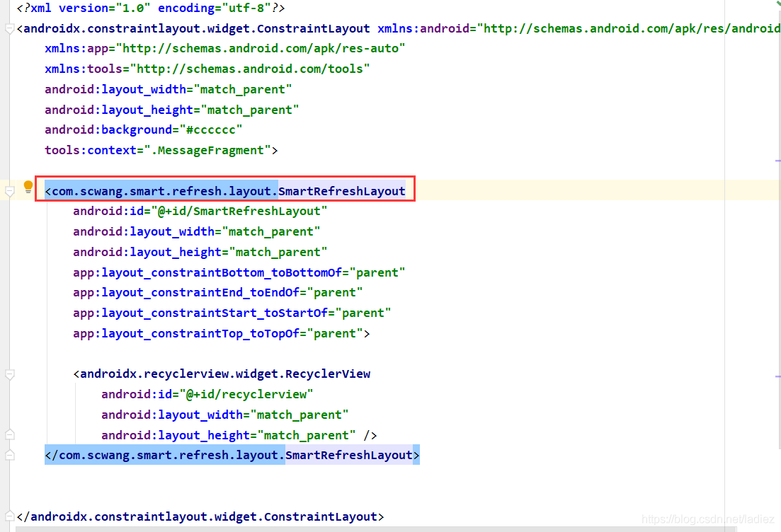This screenshot has height=532, width=781.
Task: Click app:layout_constraintBottom_toBottomOf="parent" line
Action: pos(239,272)
